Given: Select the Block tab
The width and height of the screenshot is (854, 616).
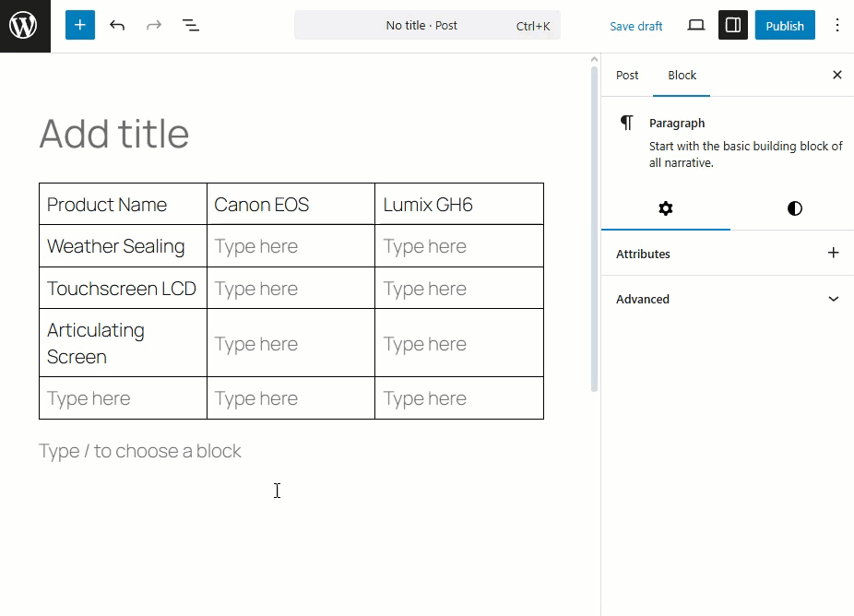Looking at the screenshot, I should (682, 76).
